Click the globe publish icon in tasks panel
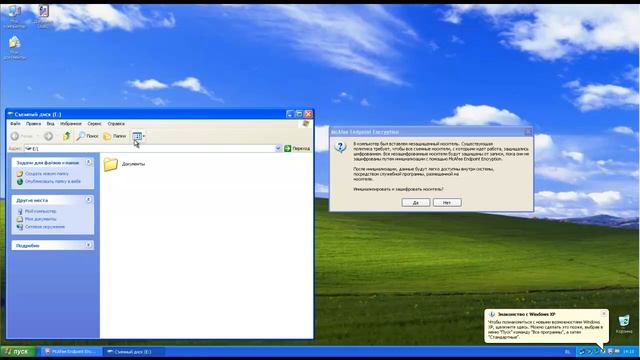Image resolution: width=640 pixels, height=360 pixels. click(x=20, y=181)
